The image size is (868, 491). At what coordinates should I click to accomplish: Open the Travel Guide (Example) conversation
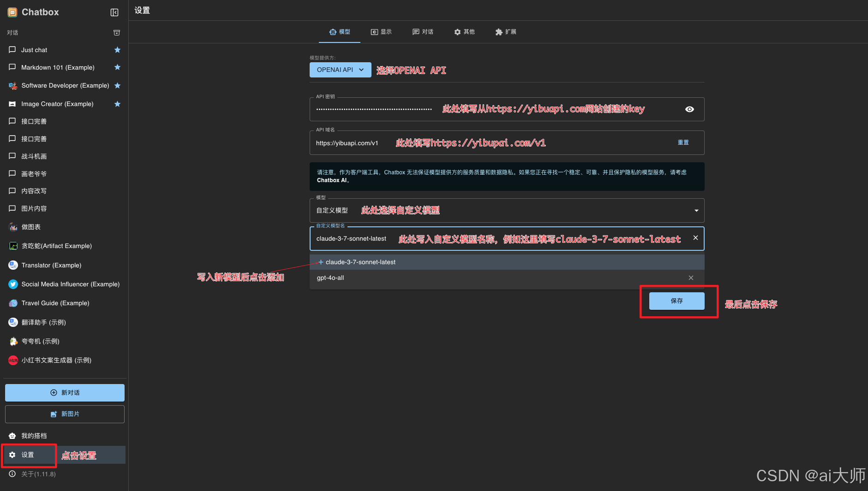click(x=65, y=303)
